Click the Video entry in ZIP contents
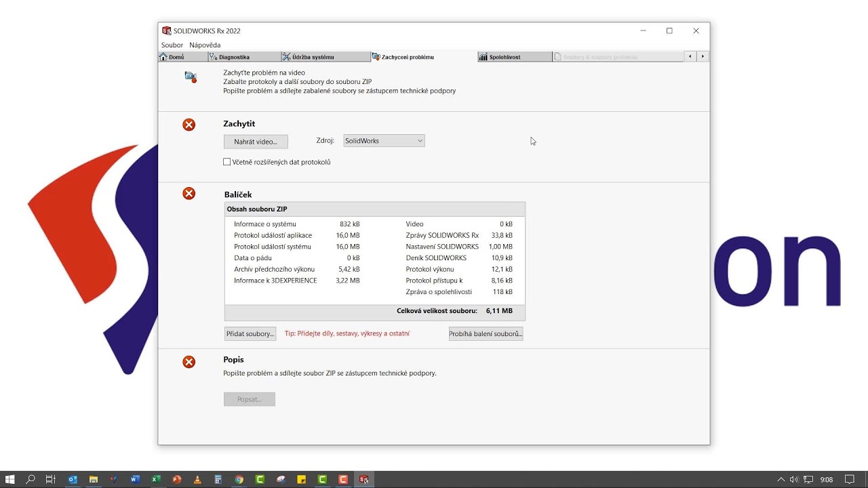This screenshot has height=488, width=868. [459, 224]
